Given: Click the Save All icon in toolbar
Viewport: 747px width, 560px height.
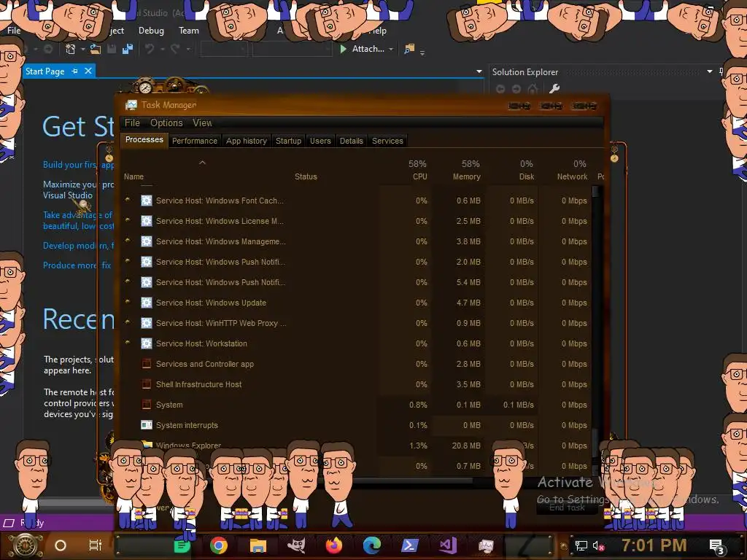Looking at the screenshot, I should (x=127, y=49).
